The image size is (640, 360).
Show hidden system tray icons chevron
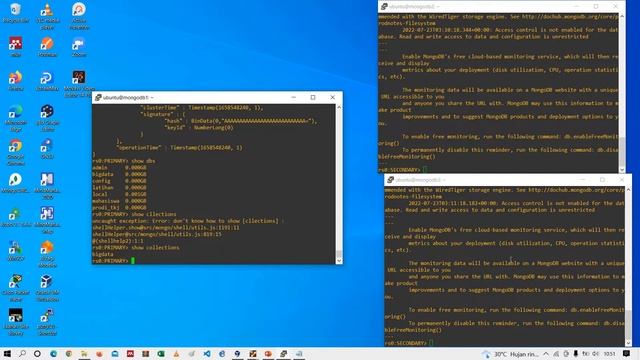[x=546, y=354]
